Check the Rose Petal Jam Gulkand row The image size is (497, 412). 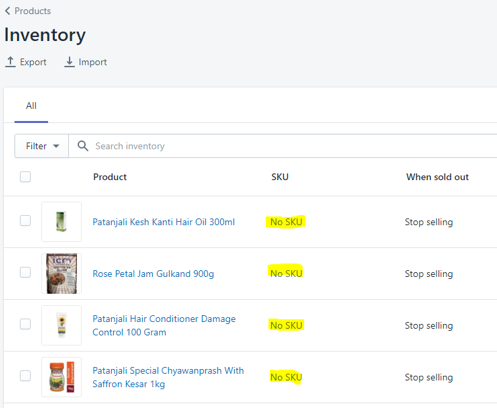[x=25, y=272]
